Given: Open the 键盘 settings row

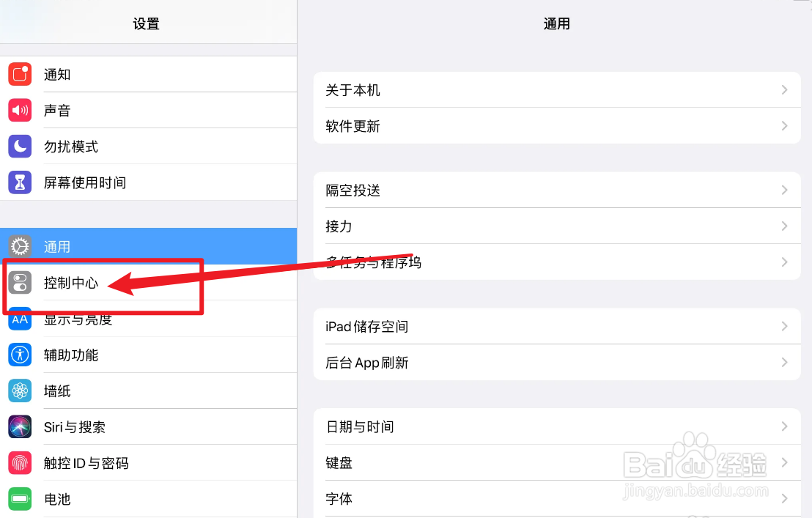Looking at the screenshot, I should (x=556, y=462).
